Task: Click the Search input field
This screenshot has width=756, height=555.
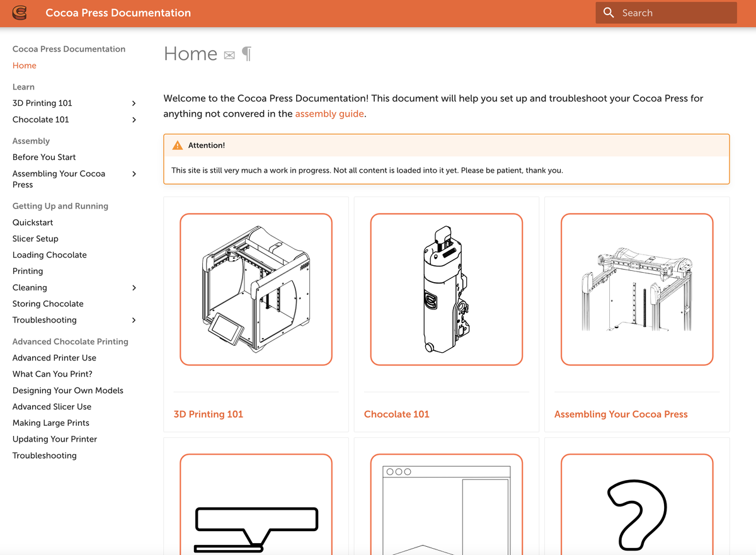Action: pos(666,13)
